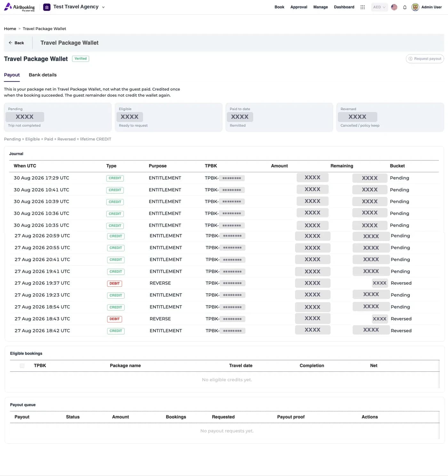
Task: Click the Pending summary card
Action: [58, 117]
